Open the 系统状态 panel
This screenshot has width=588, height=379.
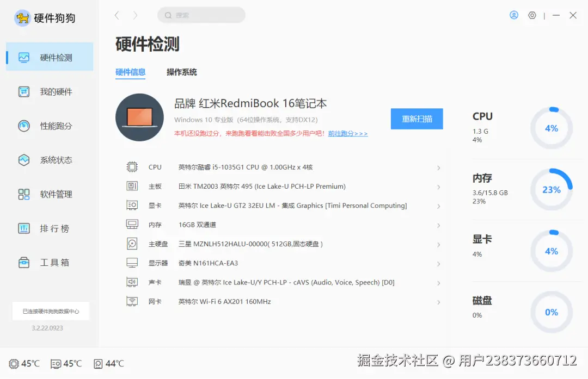click(49, 160)
